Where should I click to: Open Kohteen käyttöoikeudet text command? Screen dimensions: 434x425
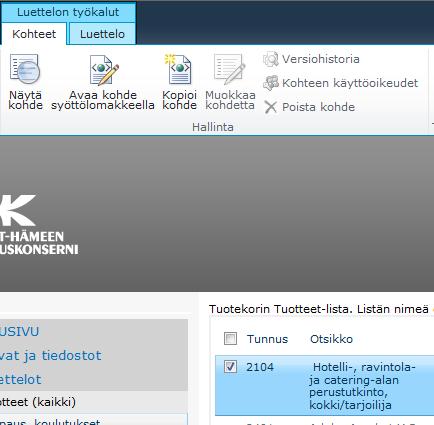[x=350, y=83]
